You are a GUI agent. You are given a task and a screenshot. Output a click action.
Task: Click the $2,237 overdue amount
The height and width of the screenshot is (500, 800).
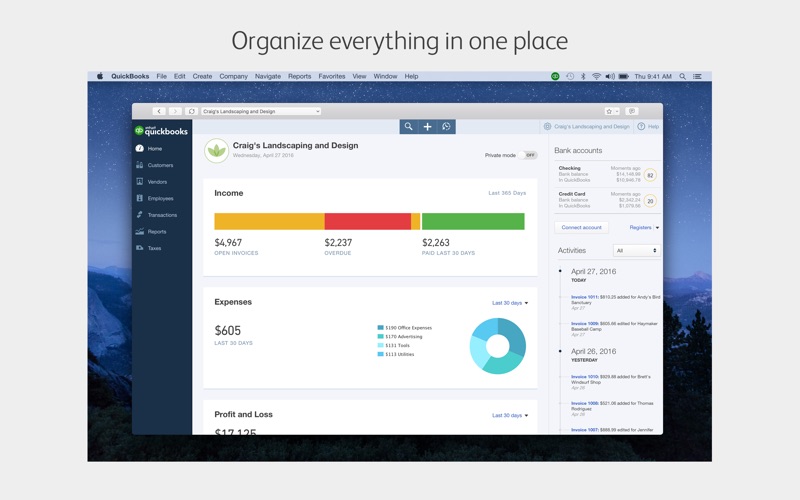tap(338, 242)
